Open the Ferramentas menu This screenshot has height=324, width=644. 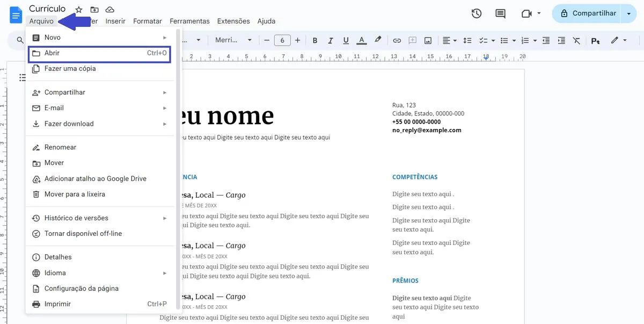189,21
